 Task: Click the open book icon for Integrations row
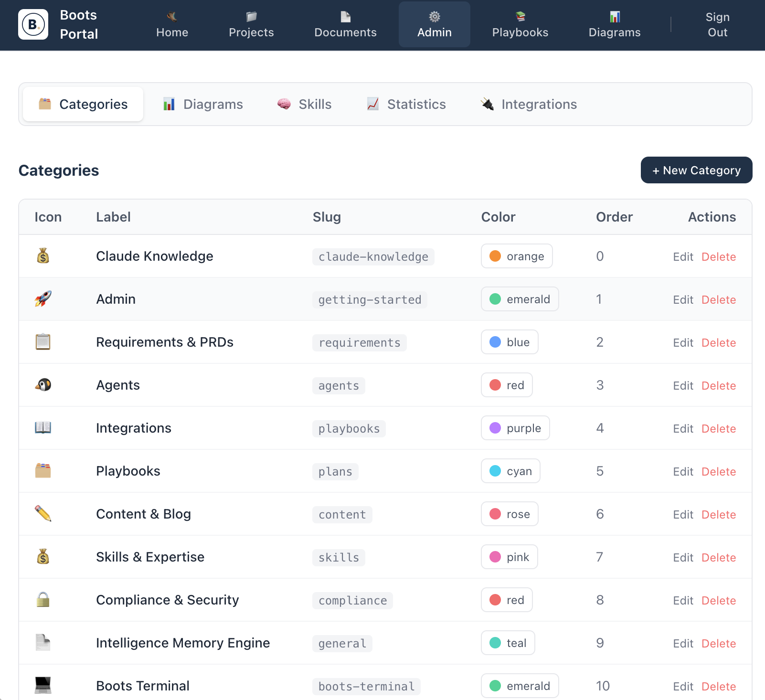pyautogui.click(x=43, y=428)
